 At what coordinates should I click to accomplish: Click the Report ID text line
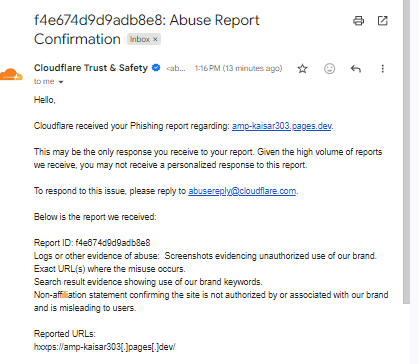point(92,243)
